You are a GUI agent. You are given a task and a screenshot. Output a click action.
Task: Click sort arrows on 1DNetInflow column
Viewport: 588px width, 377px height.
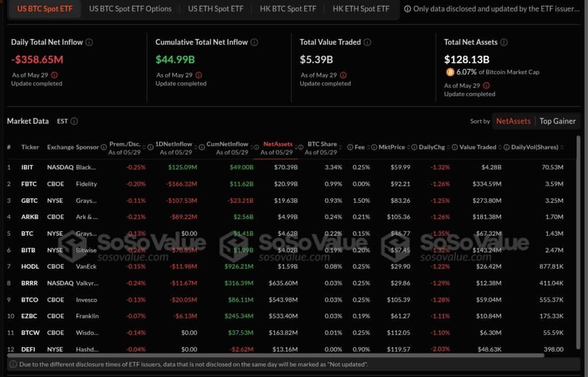coord(195,147)
